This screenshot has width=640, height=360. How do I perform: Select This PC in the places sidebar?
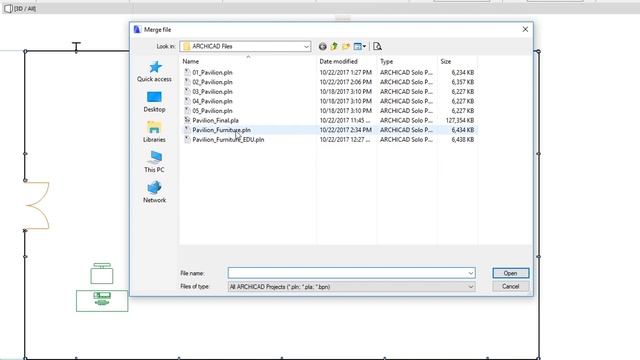tap(154, 162)
